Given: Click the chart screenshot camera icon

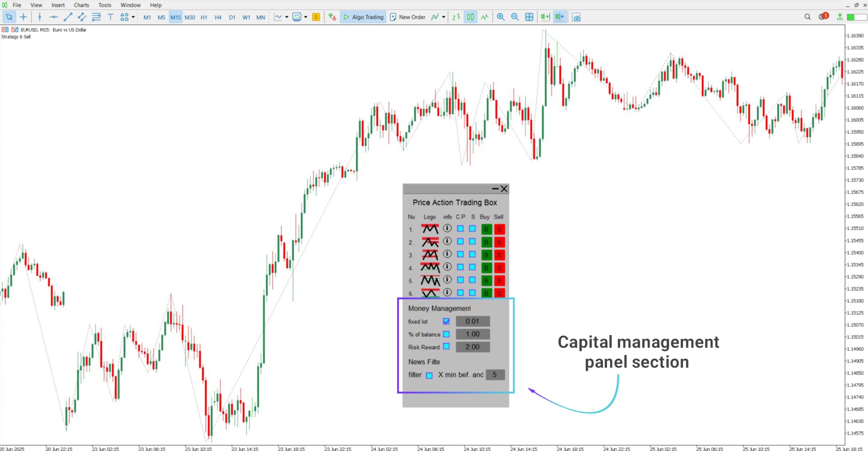Looking at the screenshot, I should point(576,17).
